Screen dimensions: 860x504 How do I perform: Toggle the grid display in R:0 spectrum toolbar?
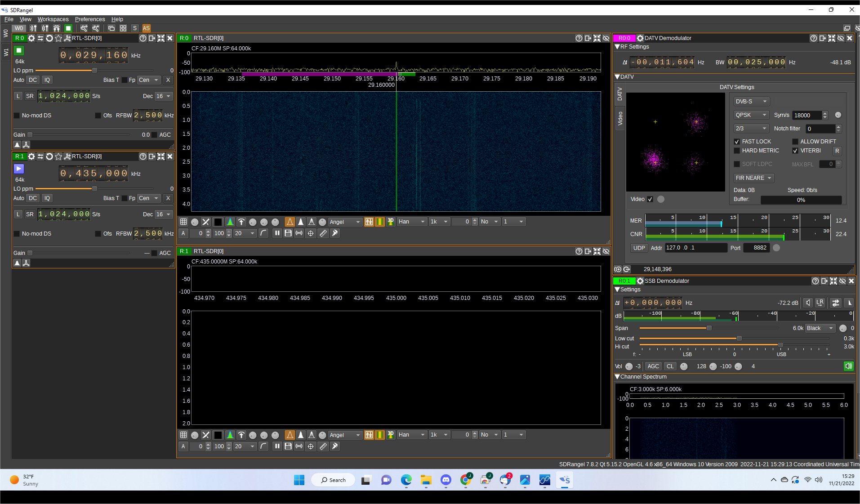click(x=183, y=222)
